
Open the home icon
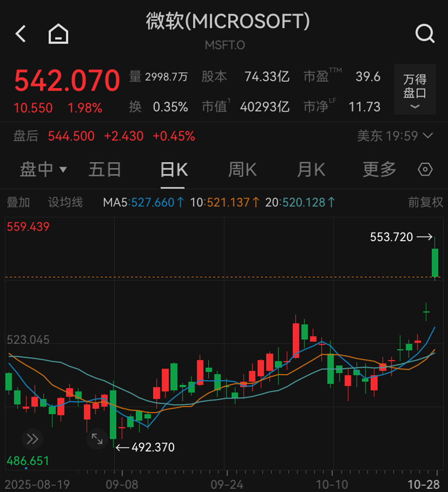pos(59,34)
